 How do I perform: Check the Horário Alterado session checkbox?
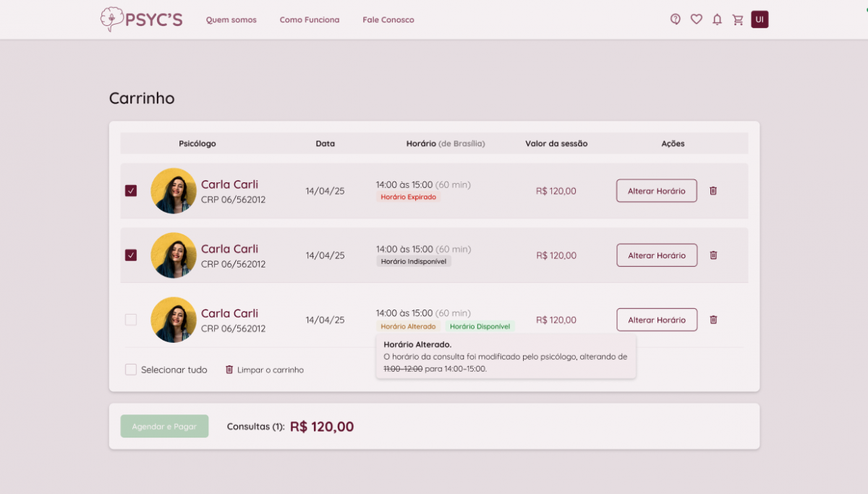(131, 320)
